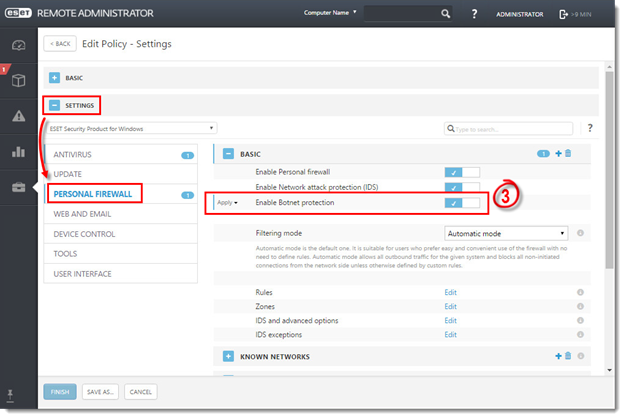Click help question mark next to settings search
The width and height of the screenshot is (624, 418).
click(590, 128)
